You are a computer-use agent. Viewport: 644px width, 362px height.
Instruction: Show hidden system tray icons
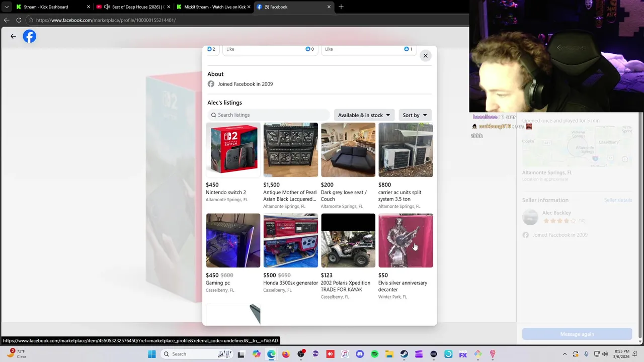[565, 354]
